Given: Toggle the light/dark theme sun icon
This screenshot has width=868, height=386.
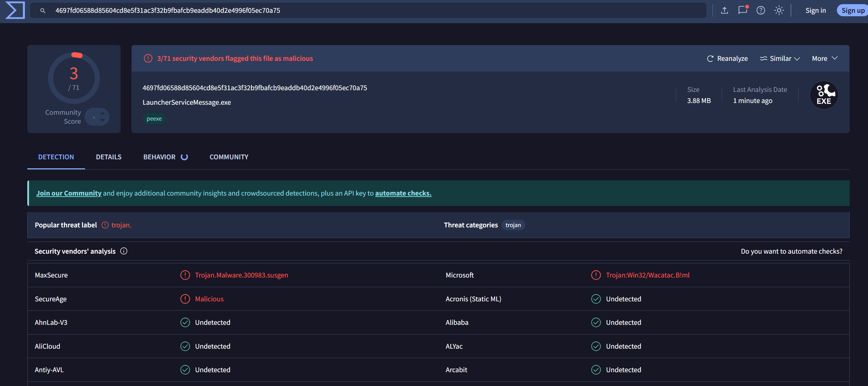Looking at the screenshot, I should 779,10.
